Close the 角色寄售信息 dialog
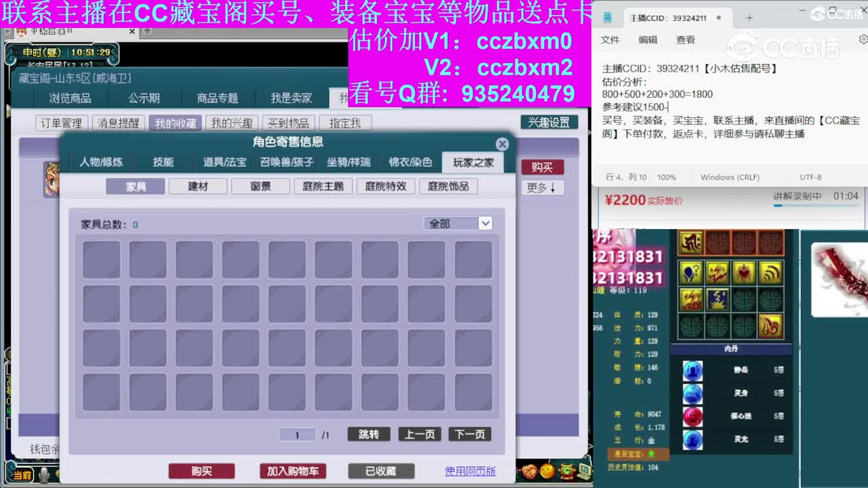The height and width of the screenshot is (488, 868). coord(502,144)
